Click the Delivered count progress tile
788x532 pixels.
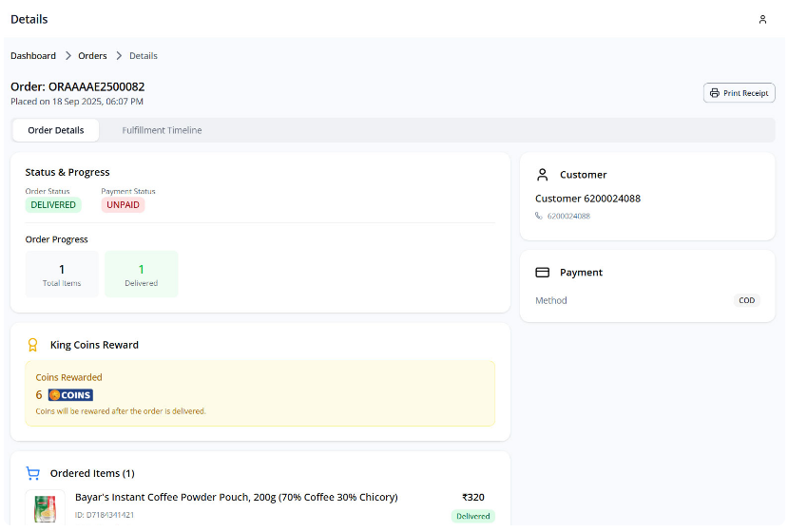click(x=141, y=275)
